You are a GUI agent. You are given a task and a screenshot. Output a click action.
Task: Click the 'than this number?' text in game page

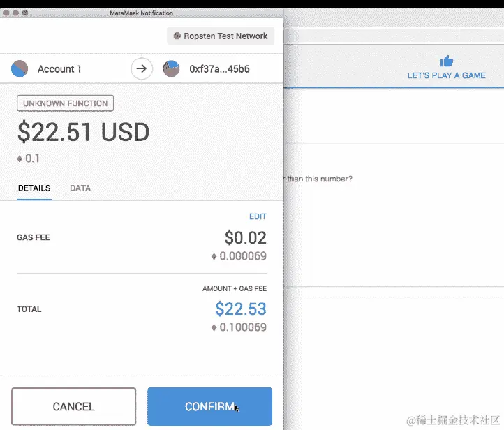pos(320,179)
